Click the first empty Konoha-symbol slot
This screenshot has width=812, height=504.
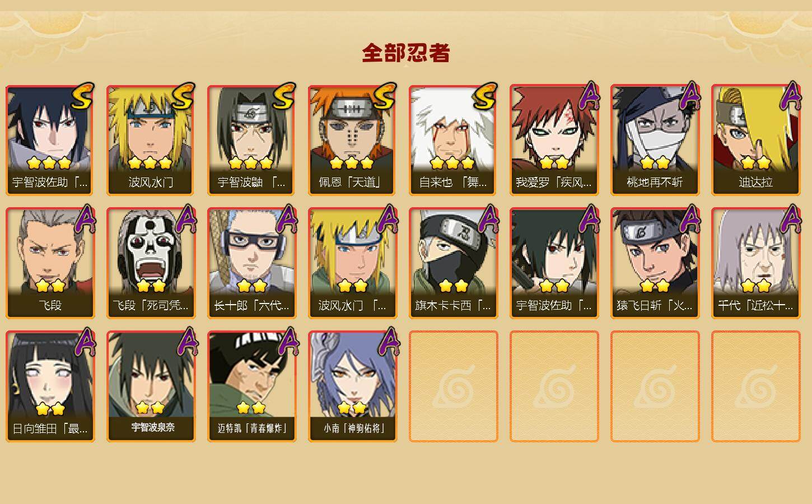[x=453, y=386]
